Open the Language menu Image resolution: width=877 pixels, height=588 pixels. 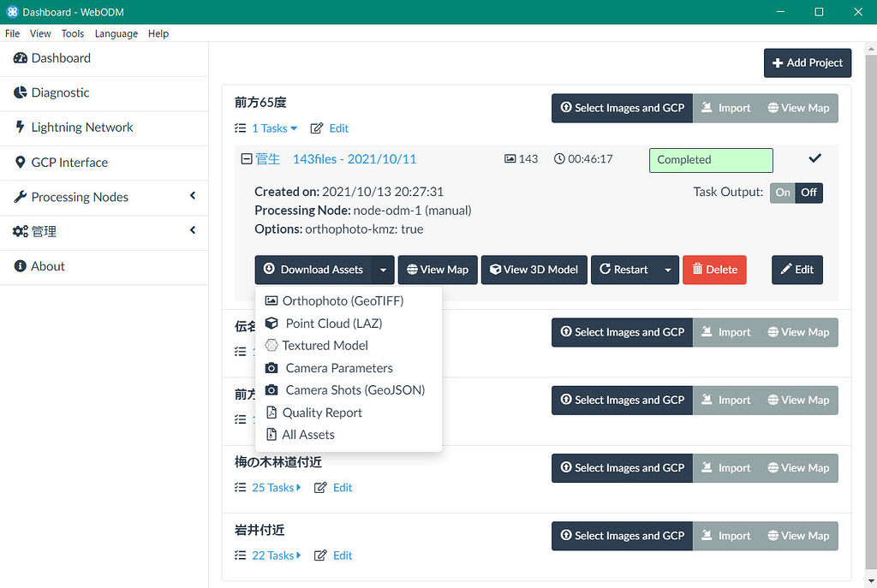[x=116, y=33]
